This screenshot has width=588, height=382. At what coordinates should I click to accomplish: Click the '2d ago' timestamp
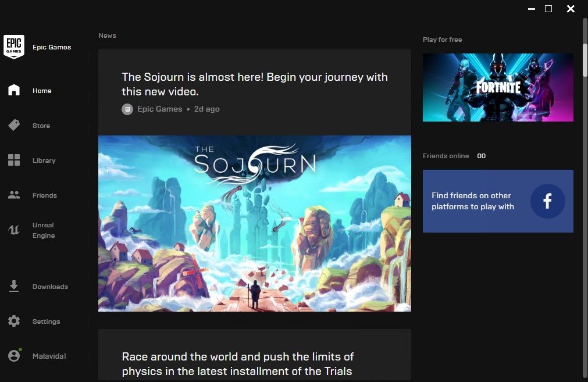click(206, 109)
